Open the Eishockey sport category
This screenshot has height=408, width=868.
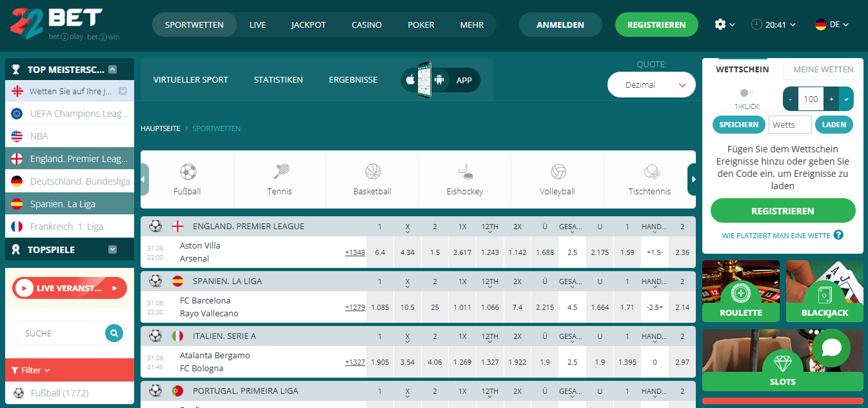click(465, 179)
